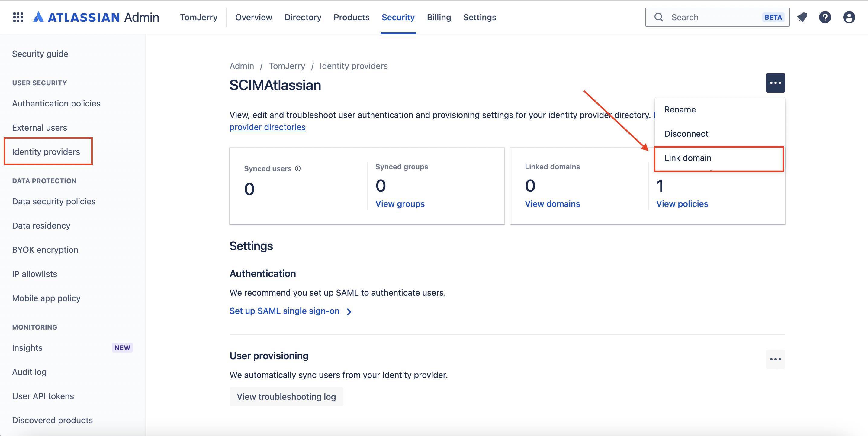Open Mobile app policy page

[x=46, y=298]
